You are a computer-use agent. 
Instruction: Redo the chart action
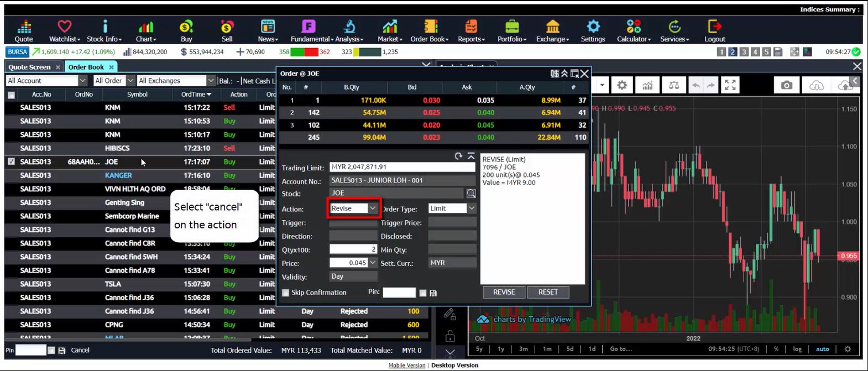[710, 85]
